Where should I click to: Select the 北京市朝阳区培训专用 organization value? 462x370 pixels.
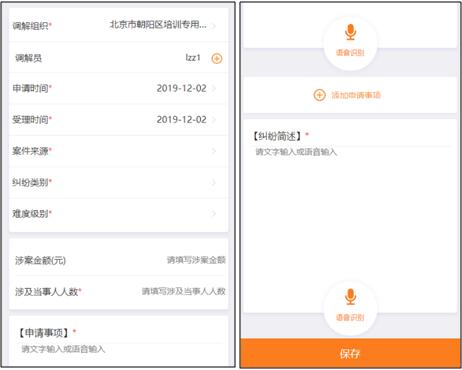pos(158,25)
